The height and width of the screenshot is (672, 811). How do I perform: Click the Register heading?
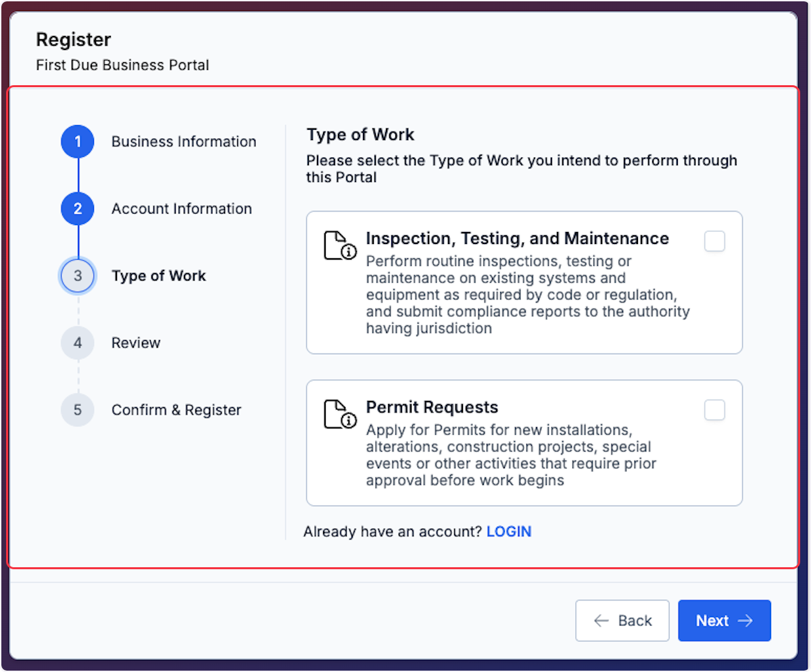[x=74, y=40]
